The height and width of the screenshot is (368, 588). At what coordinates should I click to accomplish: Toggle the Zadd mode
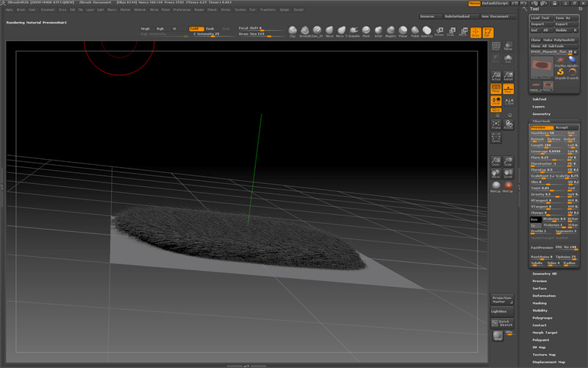tap(196, 29)
